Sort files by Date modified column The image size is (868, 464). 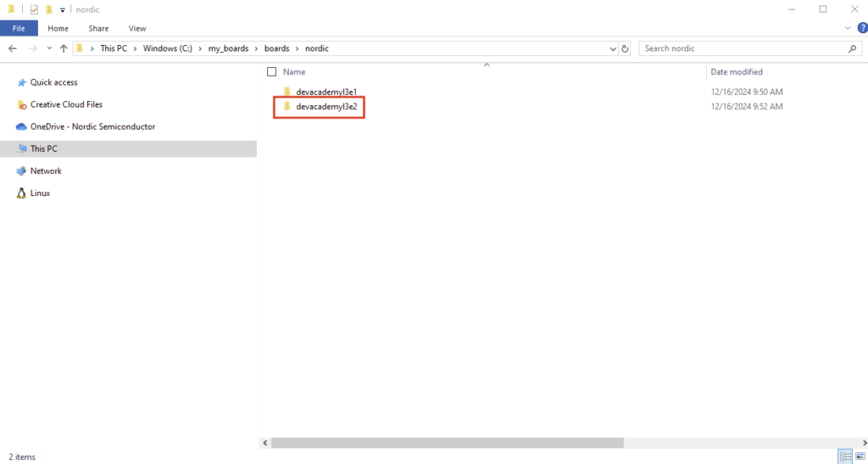[736, 72]
